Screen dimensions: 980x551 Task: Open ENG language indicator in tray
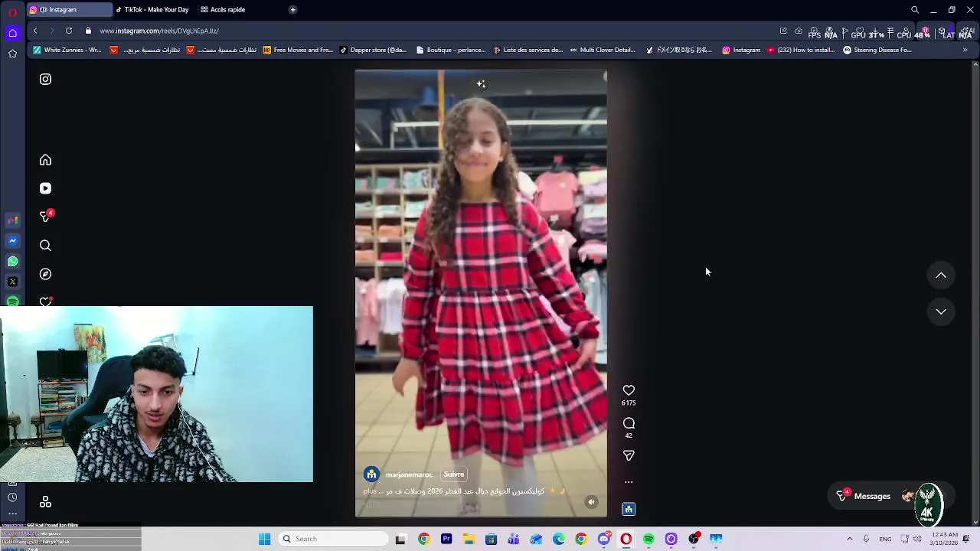(885, 539)
